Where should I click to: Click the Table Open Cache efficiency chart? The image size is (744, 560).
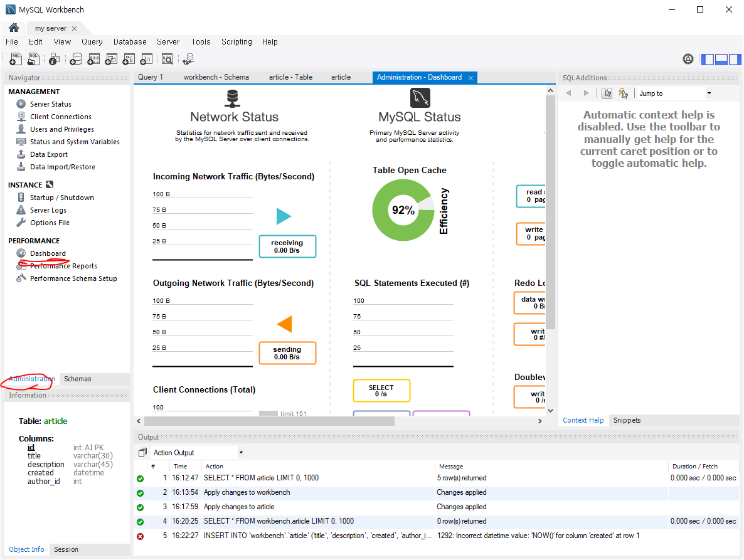[403, 210]
